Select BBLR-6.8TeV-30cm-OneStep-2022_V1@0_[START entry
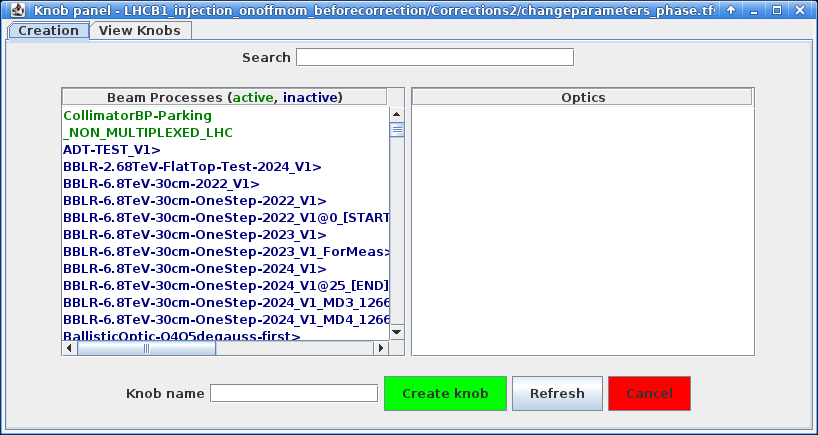The image size is (818, 435). point(226,218)
